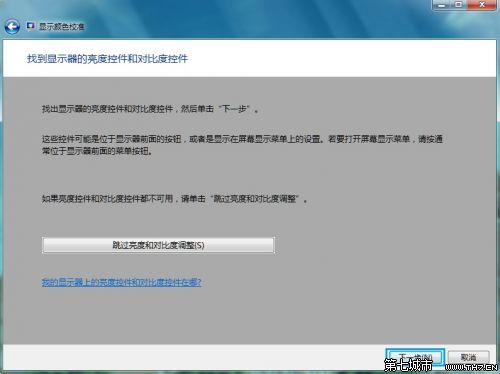
Task: Click the Next (下一步) button
Action: click(x=415, y=358)
